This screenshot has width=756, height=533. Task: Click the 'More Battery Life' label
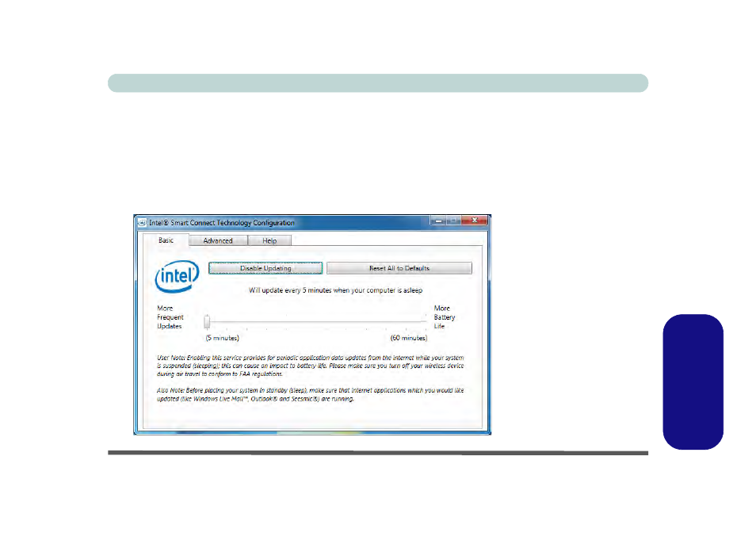click(x=445, y=317)
